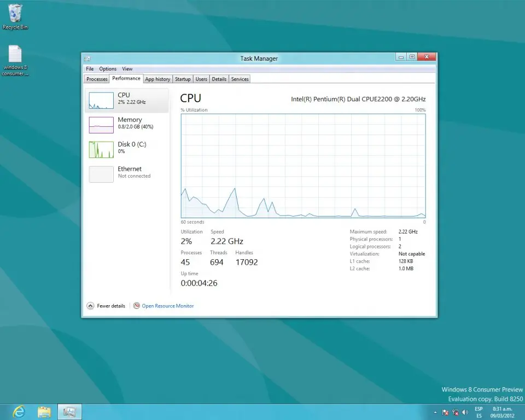Viewport: 525px width, 420px height.
Task: Click the 60 seconds axis label
Action: [192, 222]
